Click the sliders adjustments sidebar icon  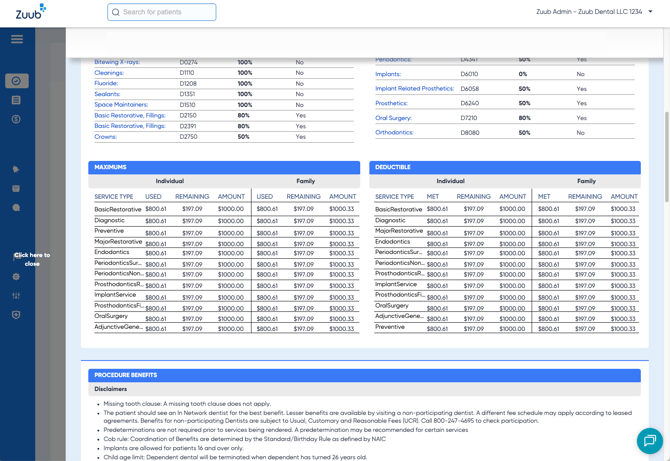click(16, 296)
